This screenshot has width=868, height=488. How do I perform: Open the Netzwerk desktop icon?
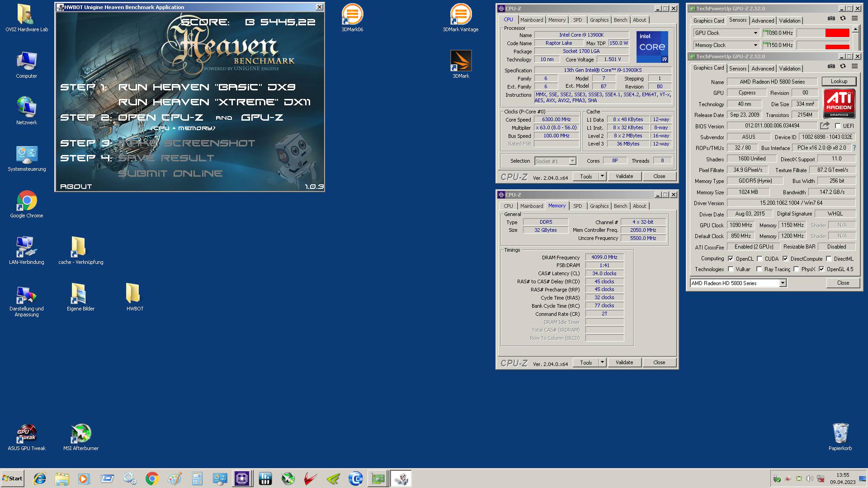(x=27, y=111)
